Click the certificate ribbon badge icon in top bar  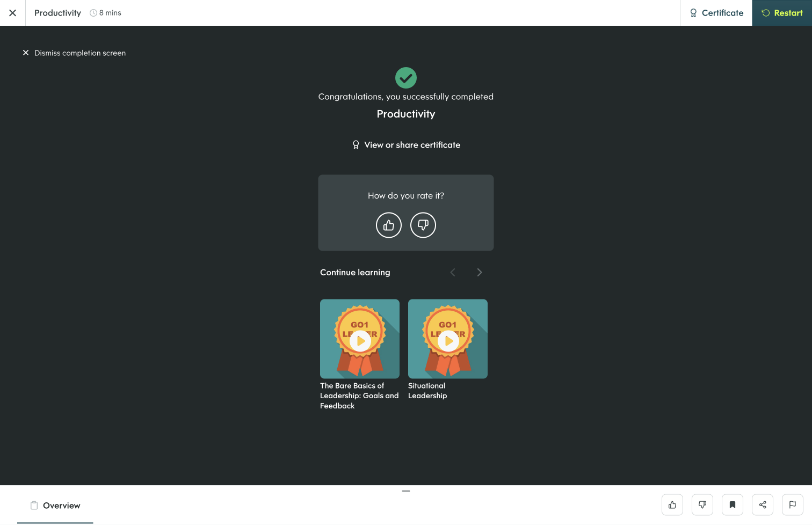click(x=693, y=12)
